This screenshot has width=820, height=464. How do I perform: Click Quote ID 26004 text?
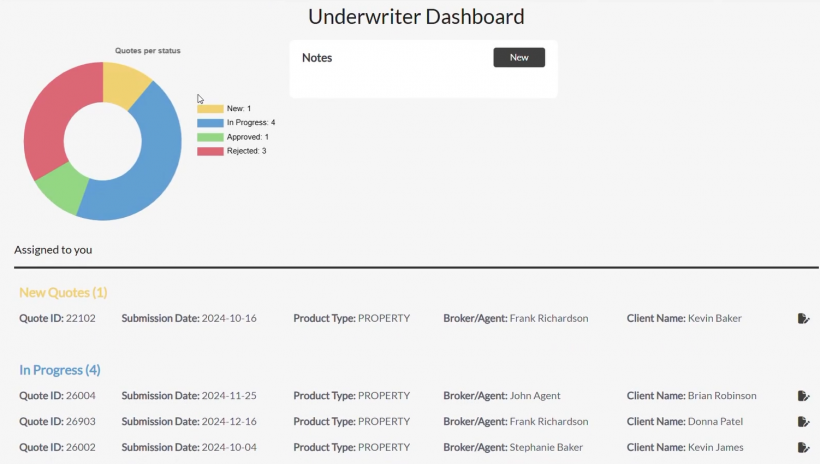click(58, 395)
